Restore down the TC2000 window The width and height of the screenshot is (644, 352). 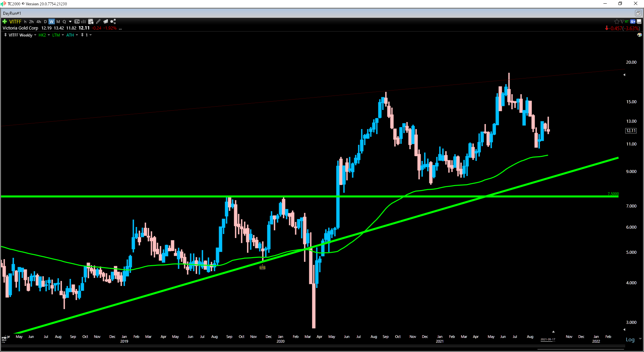coord(620,4)
